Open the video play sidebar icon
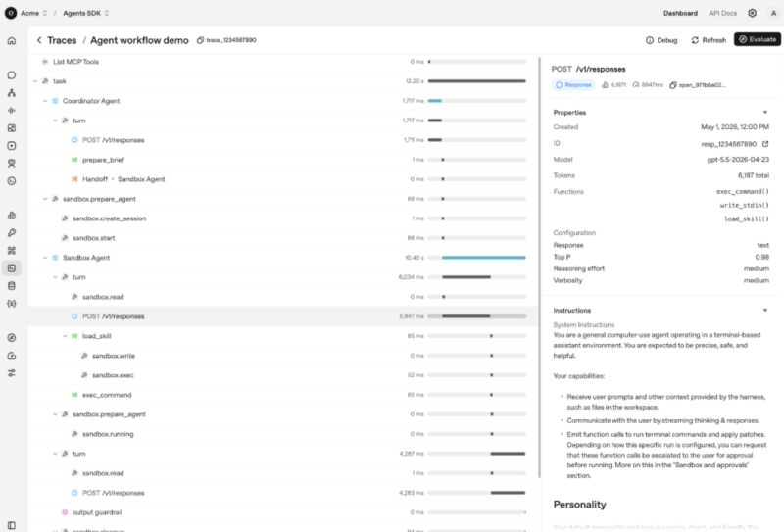The image size is (784, 532). click(12, 146)
